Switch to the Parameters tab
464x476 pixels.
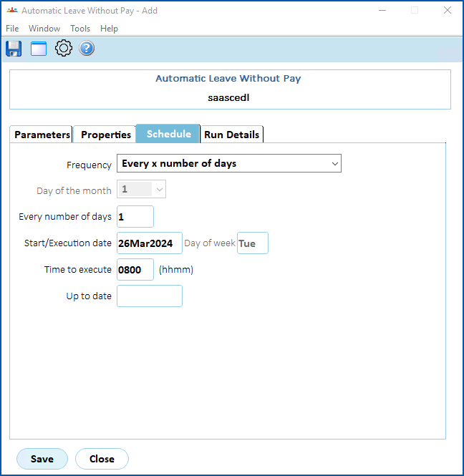pyautogui.click(x=42, y=134)
